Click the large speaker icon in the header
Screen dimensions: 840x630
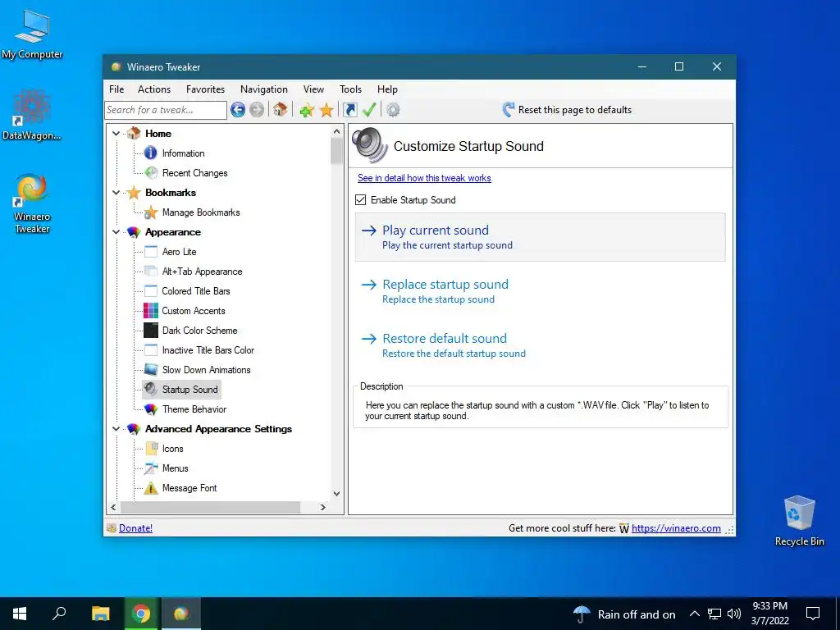[x=370, y=145]
